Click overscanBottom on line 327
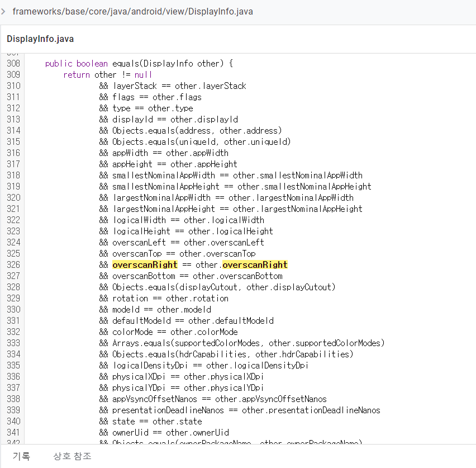Screen dimensions: 476x468 coord(144,276)
